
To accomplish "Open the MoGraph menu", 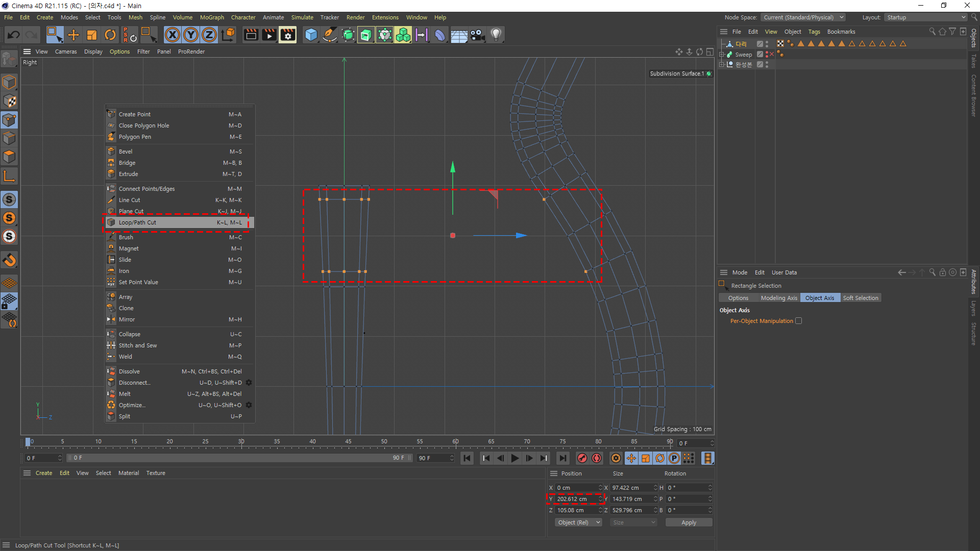I will pyautogui.click(x=212, y=17).
